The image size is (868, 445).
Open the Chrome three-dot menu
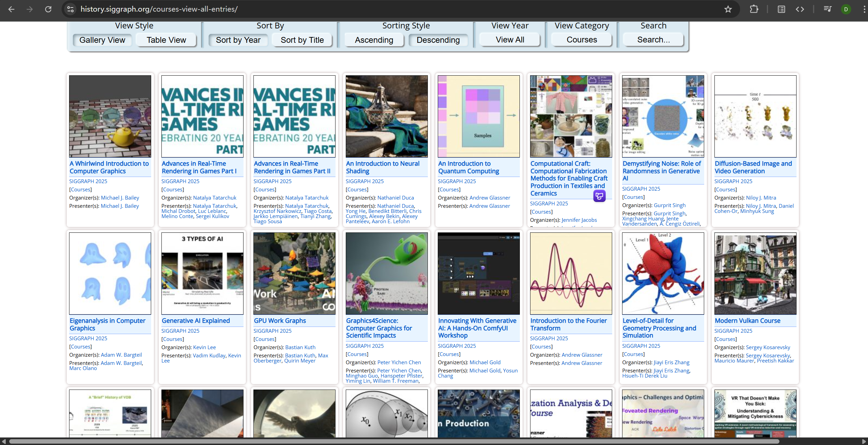tap(864, 9)
